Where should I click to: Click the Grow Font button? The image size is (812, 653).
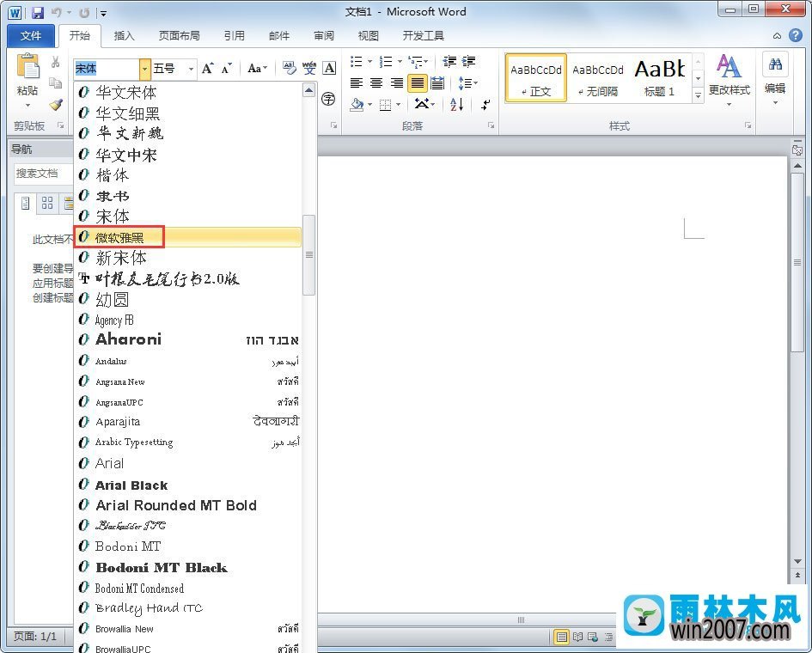[208, 69]
